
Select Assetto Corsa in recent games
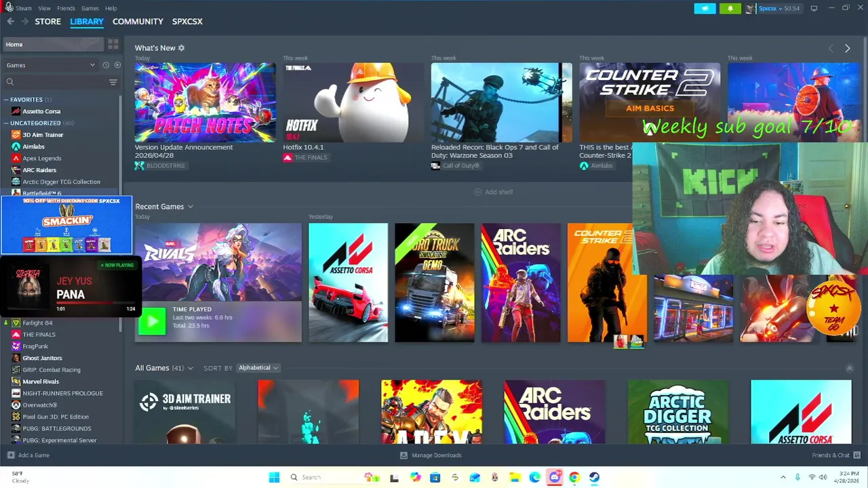(348, 283)
